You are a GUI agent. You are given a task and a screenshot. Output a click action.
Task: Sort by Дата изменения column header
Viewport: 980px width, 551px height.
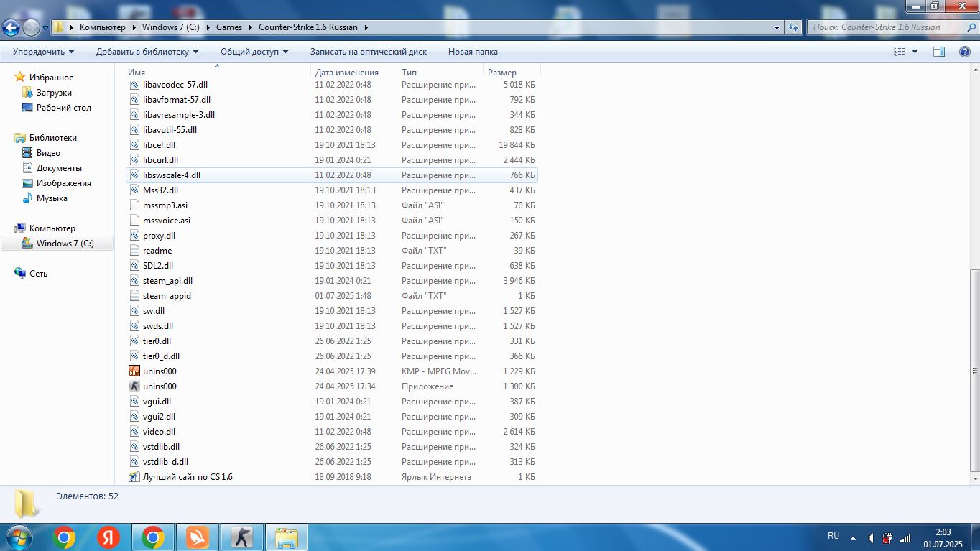[x=354, y=73]
